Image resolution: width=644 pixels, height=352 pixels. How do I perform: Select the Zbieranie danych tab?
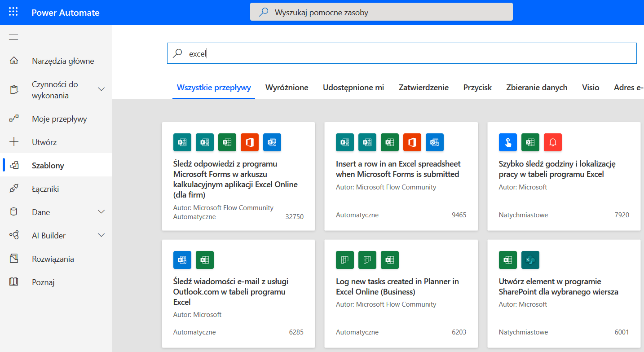(536, 88)
